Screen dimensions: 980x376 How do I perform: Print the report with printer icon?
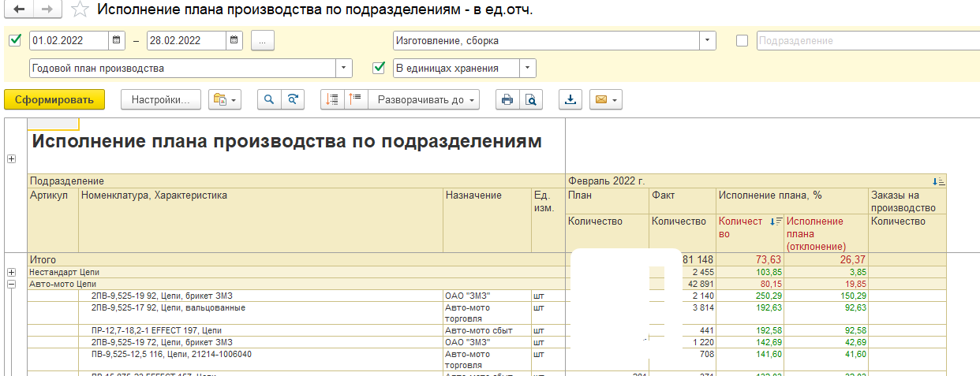click(x=507, y=100)
